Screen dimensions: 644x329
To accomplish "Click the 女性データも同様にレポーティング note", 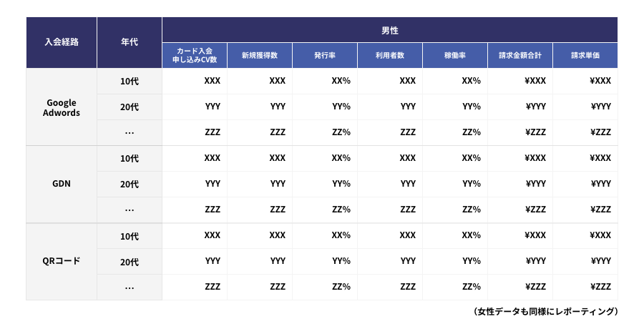I will [545, 312].
